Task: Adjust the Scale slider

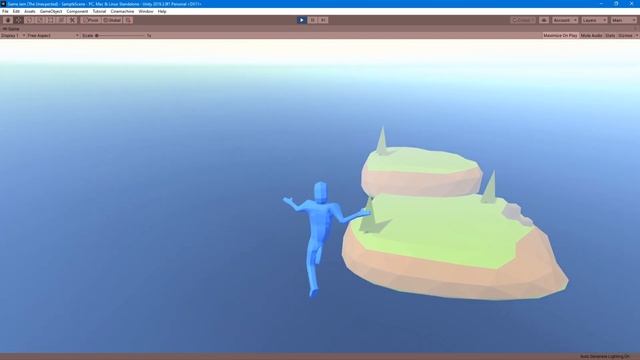Action: click(x=120, y=36)
